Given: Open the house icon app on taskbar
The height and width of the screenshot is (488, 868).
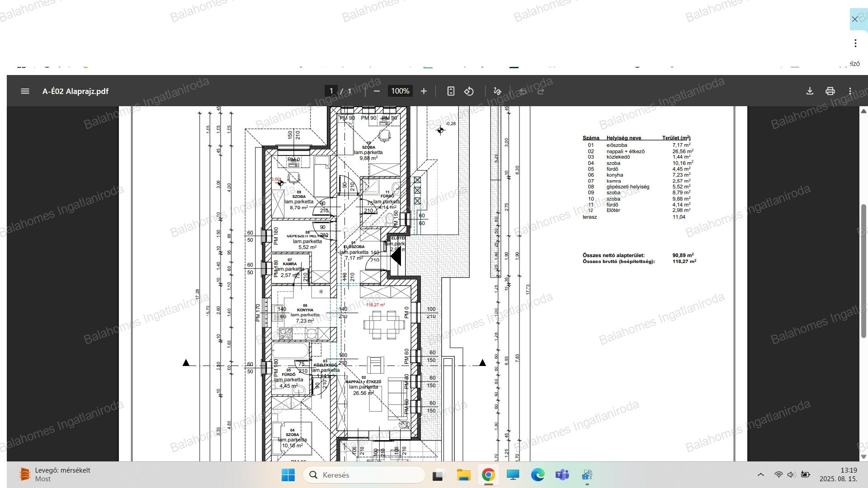Looking at the screenshot, I should tap(587, 475).
